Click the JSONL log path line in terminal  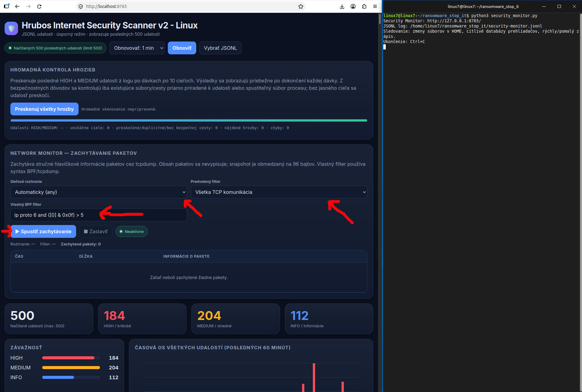pyautogui.click(x=462, y=26)
